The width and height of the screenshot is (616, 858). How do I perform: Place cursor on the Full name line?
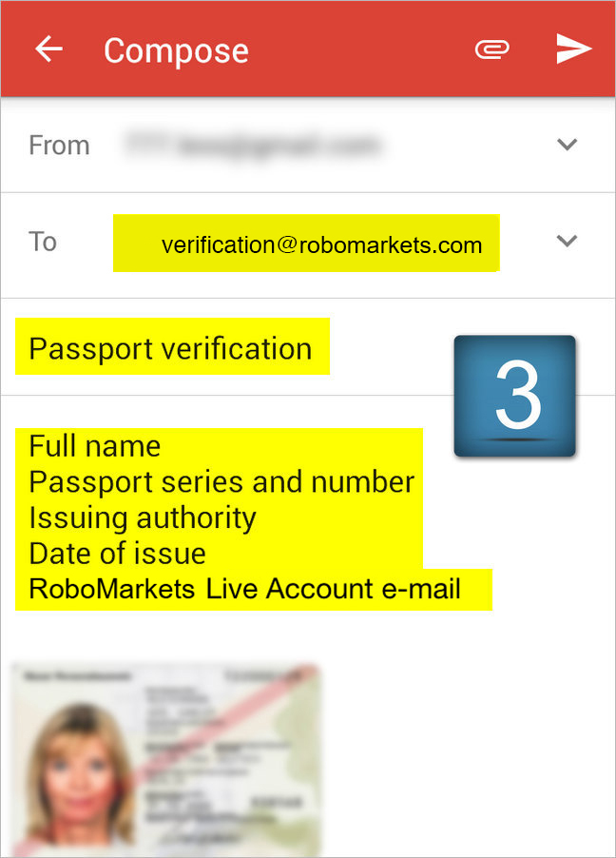click(x=95, y=445)
